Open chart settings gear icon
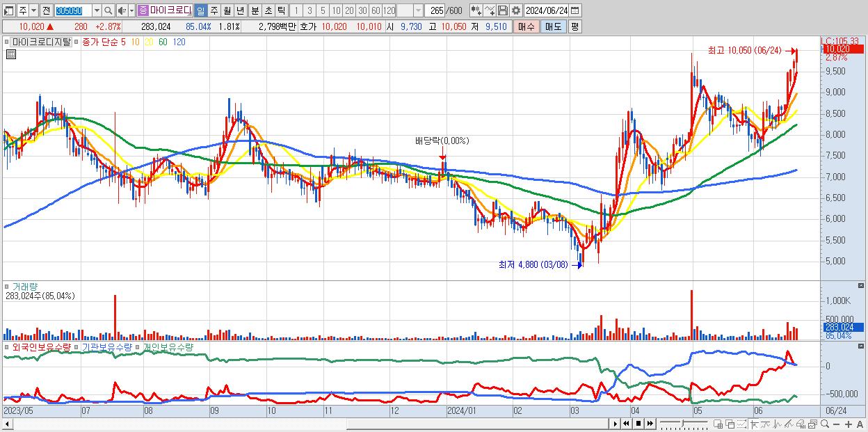This screenshot has height=432, width=868. (x=516, y=10)
